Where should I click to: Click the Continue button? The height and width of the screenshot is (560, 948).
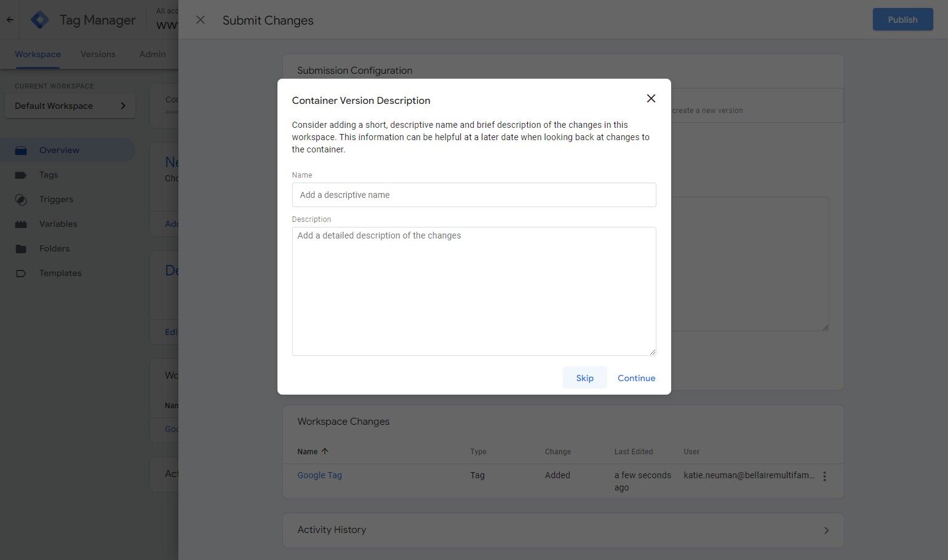click(x=636, y=378)
